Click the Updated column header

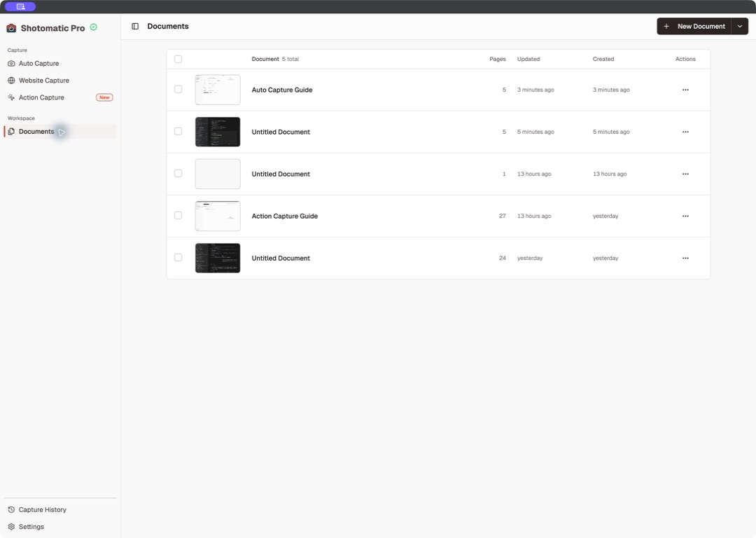pyautogui.click(x=528, y=59)
